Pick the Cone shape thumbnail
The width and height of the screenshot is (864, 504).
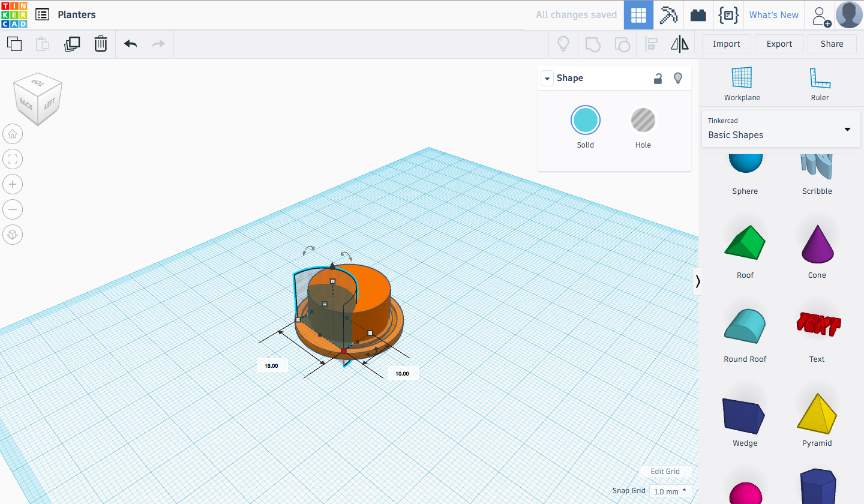817,244
